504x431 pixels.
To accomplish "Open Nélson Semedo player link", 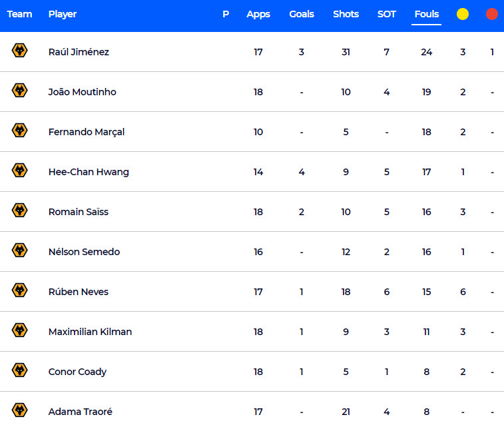I will pyautogui.click(x=84, y=252).
